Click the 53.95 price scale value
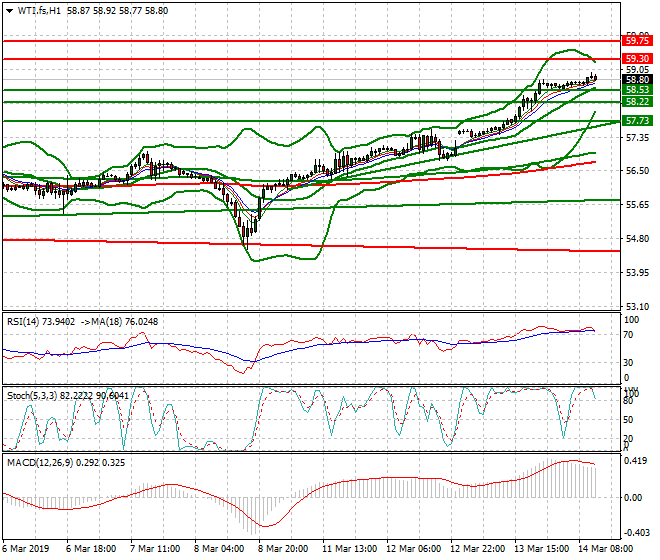This screenshot has width=660, height=560. pyautogui.click(x=637, y=273)
